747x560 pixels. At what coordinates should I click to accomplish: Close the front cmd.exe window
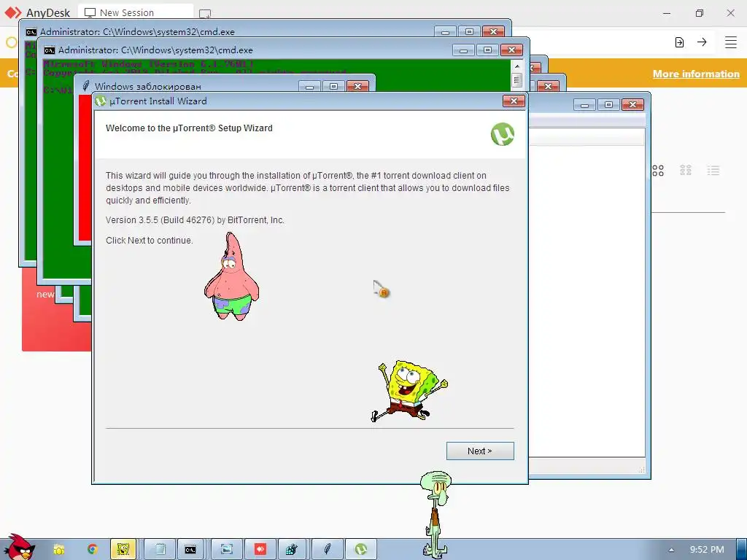click(511, 50)
